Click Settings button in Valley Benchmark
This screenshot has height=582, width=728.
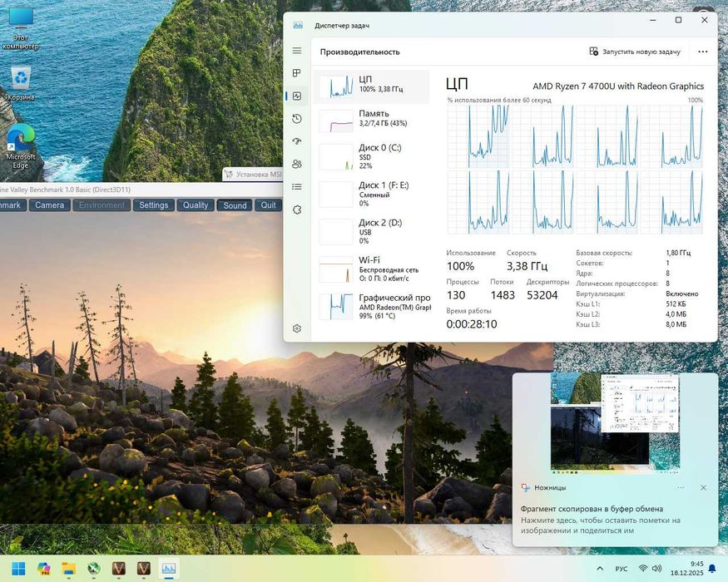click(x=154, y=205)
